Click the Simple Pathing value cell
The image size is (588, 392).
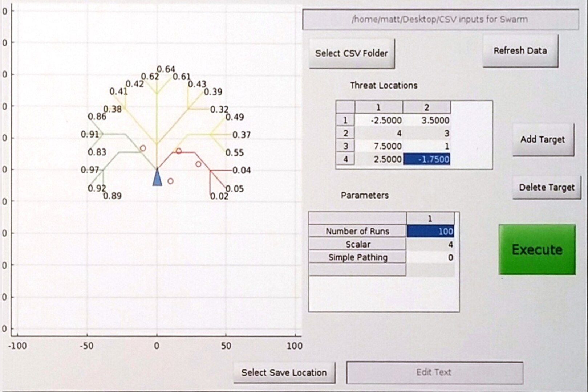point(430,257)
